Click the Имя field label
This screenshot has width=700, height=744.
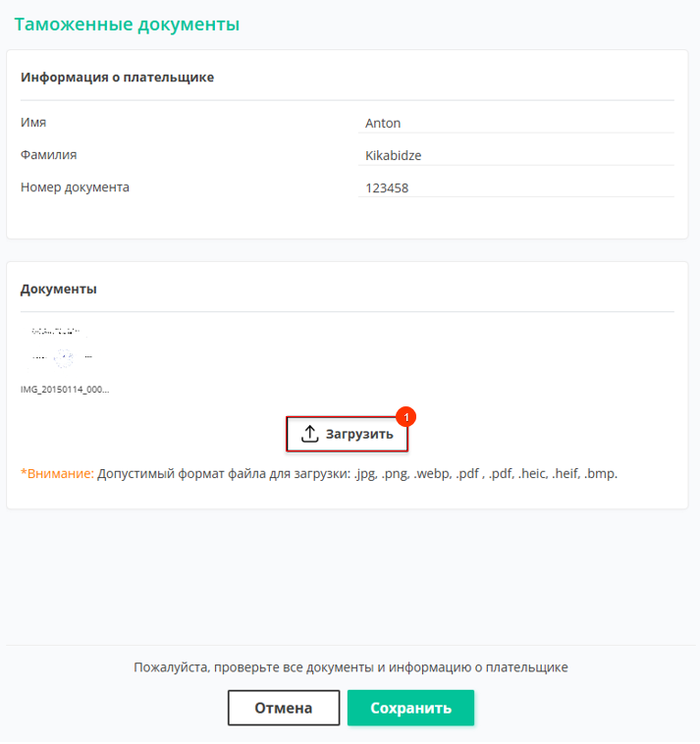click(33, 123)
